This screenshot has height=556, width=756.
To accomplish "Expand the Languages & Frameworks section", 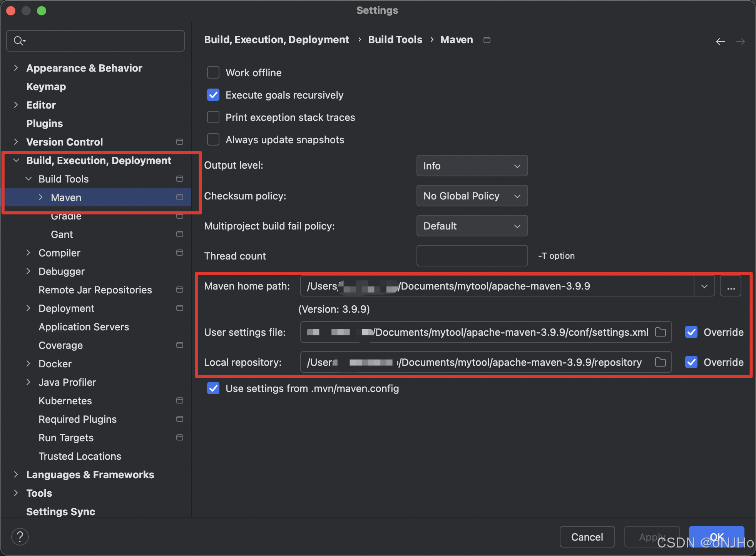I will click(16, 474).
